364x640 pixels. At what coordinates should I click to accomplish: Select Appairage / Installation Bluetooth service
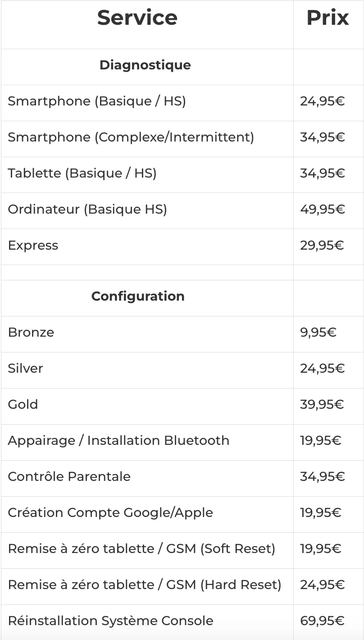[118, 441]
